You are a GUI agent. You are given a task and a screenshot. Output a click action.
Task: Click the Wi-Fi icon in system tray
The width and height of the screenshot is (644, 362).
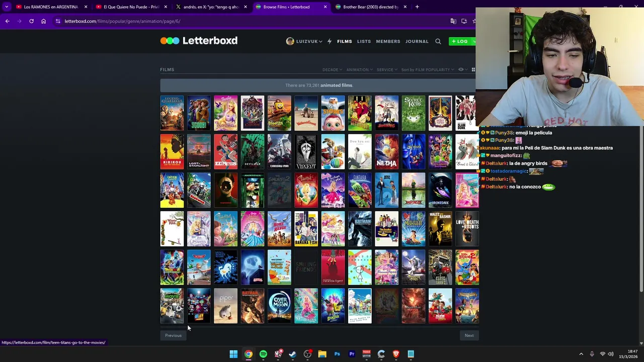point(602,354)
